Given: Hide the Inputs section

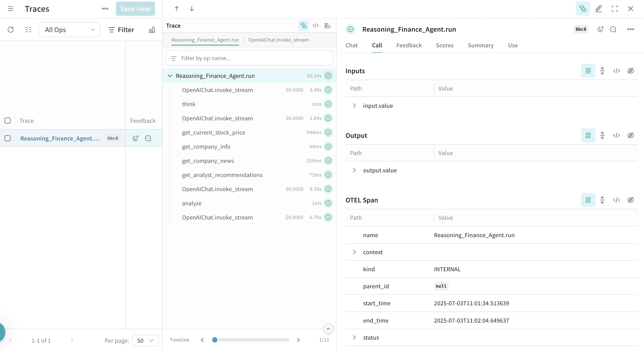Looking at the screenshot, I should coord(631,71).
